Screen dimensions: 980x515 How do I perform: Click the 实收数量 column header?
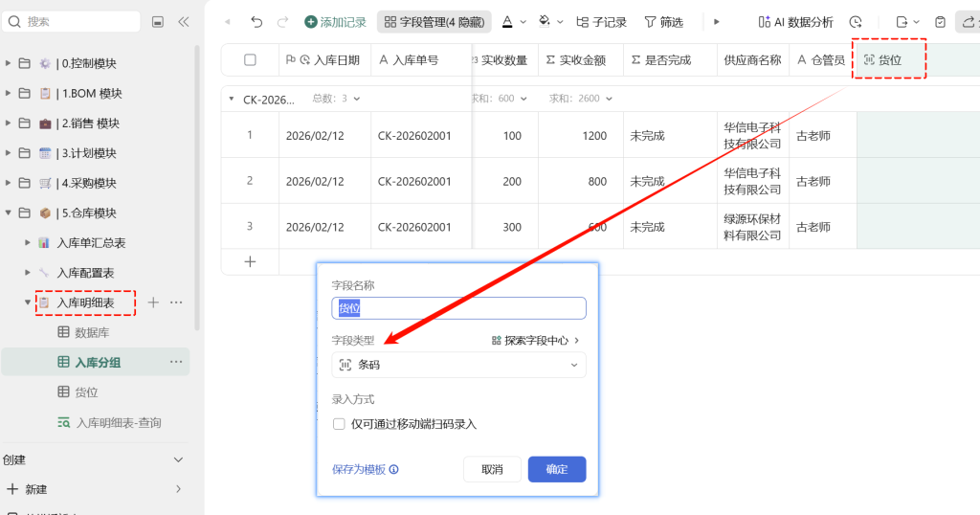coord(505,60)
